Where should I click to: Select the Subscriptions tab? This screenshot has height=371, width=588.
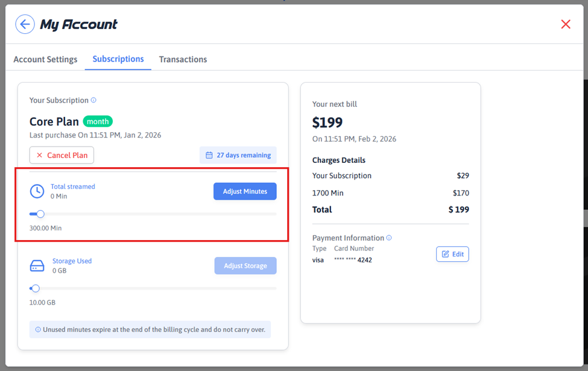point(118,59)
